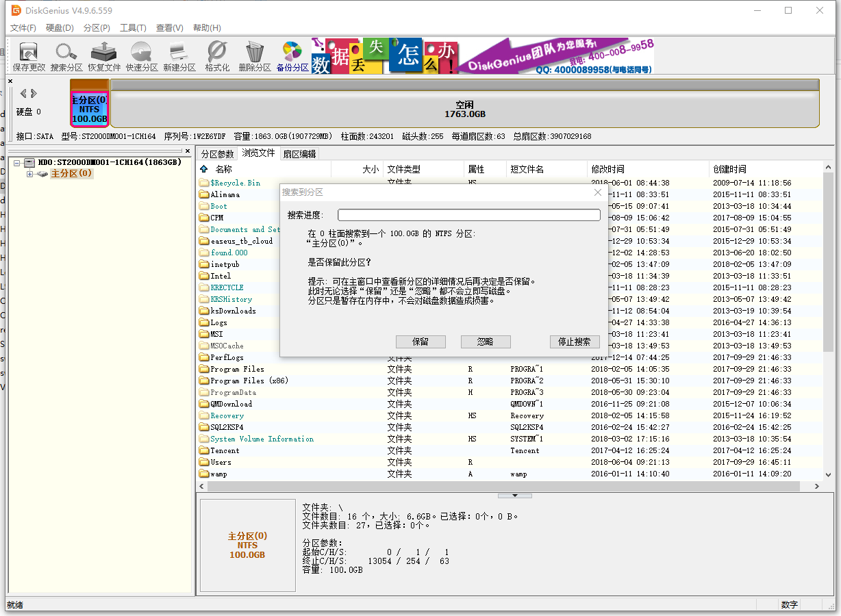Open the 备份分区 (Backup partition) icon
Image resolution: width=841 pixels, height=616 pixels.
point(292,55)
